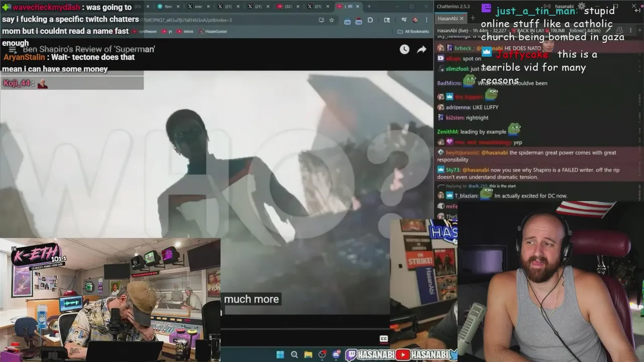Add Chatterino split plus icon
The width and height of the screenshot is (644, 362).
pos(639,30)
